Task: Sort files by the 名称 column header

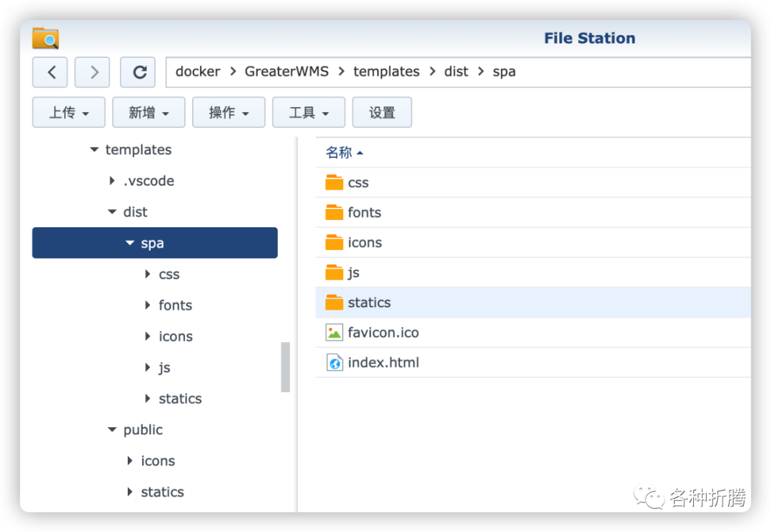Action: 339,153
